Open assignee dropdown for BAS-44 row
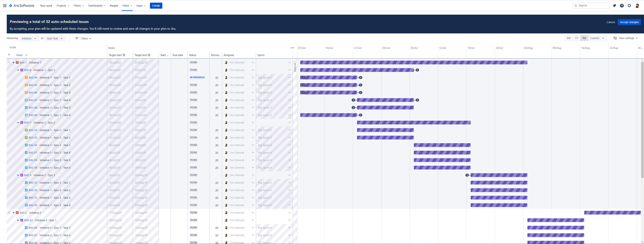Viewport: 644px width, 244px height. tap(253, 78)
